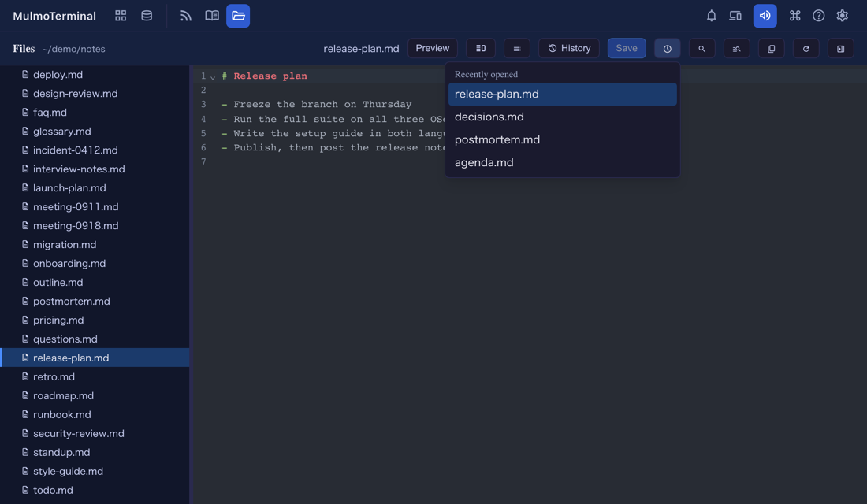
Task: Open migration.md in file list
Action: 95,244
